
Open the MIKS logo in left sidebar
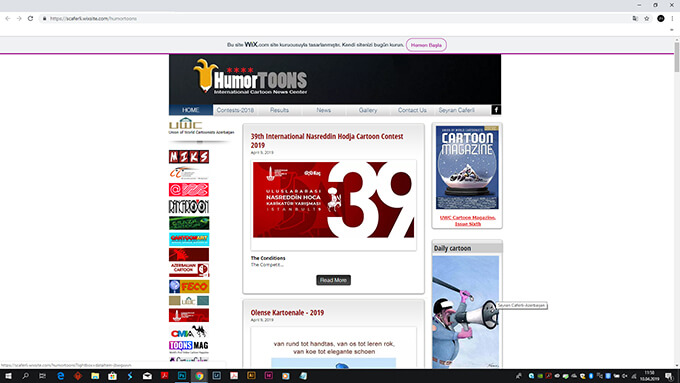pyautogui.click(x=189, y=157)
